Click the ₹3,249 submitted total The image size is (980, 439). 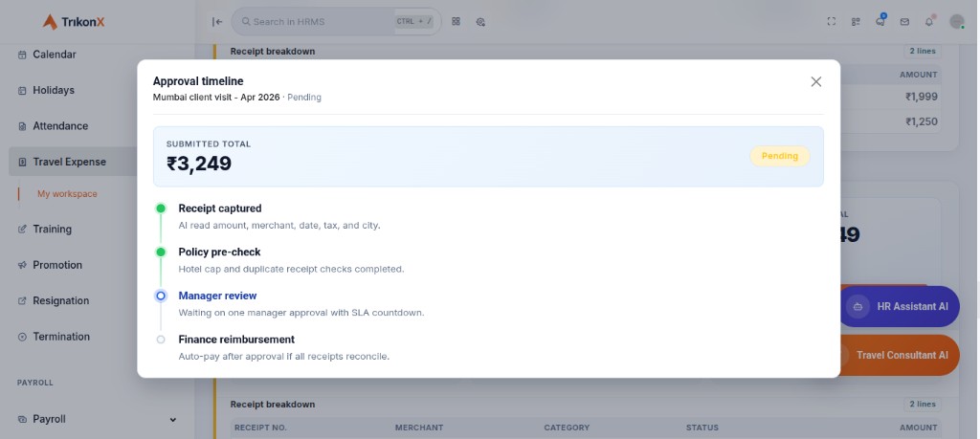point(199,164)
